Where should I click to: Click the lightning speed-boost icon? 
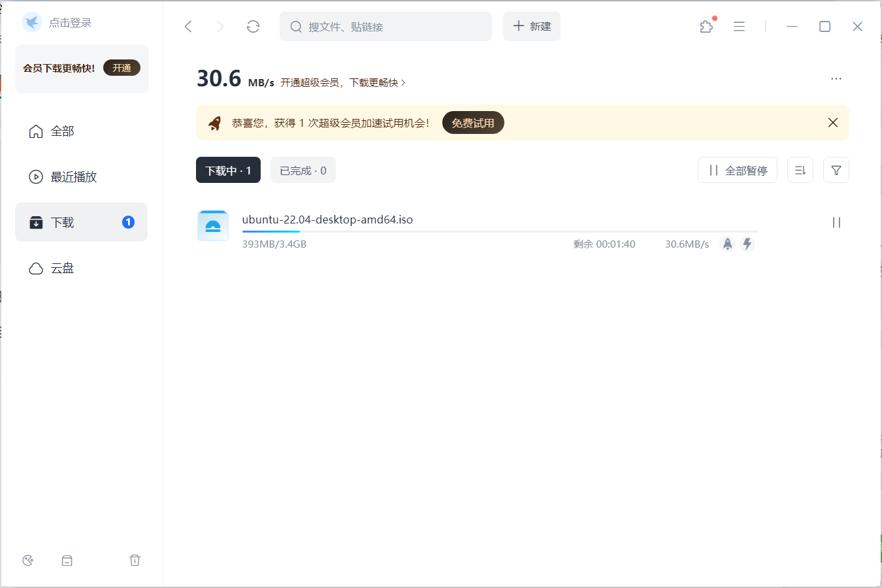click(747, 244)
